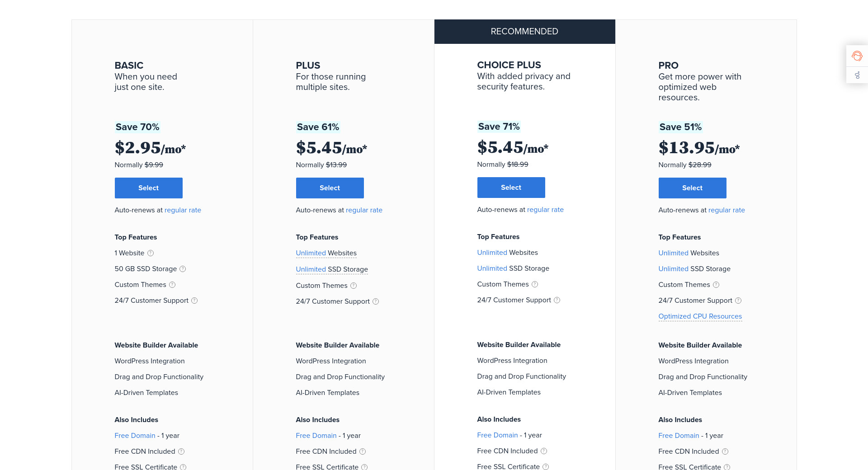
Task: Click help icon beside Pro Custom Themes
Action: [716, 285]
